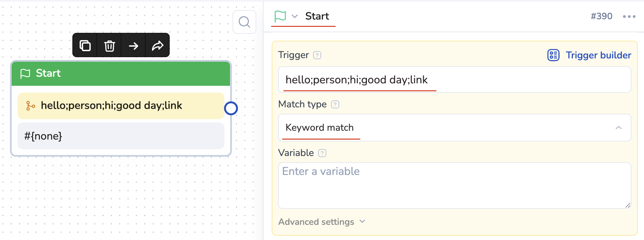This screenshot has width=644, height=240.
Task: Click the right arrow icon in node toolbar
Action: click(133, 46)
